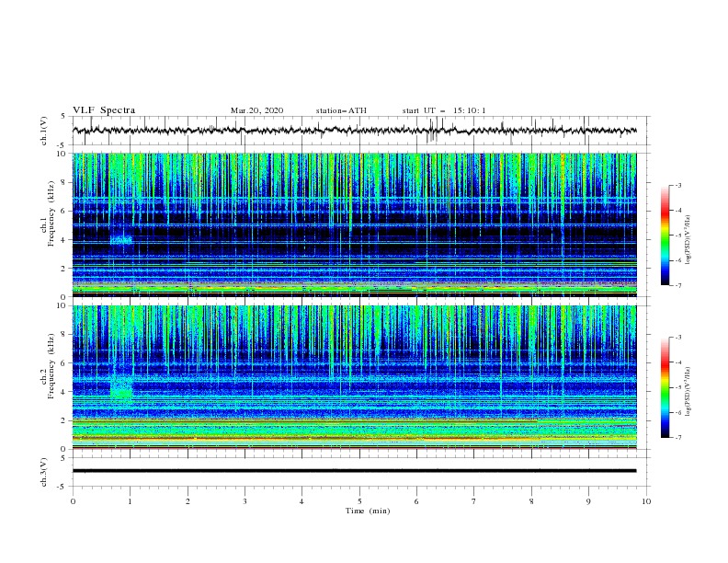
Task: Click the 4 kHz emission patch in ch.1 spectrogram
Action: (x=121, y=240)
